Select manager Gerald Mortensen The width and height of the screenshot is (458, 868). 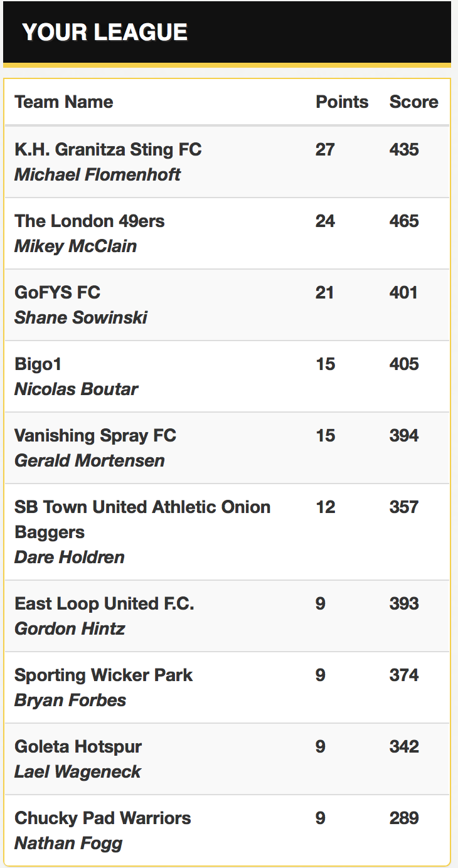(90, 460)
